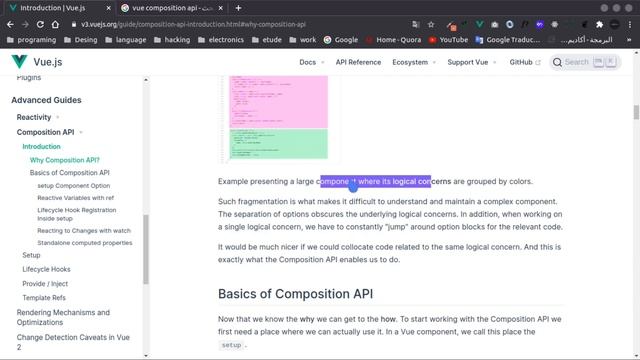Open the language bookmarks folder
This screenshot has width=640, height=360.
pos(125,40)
